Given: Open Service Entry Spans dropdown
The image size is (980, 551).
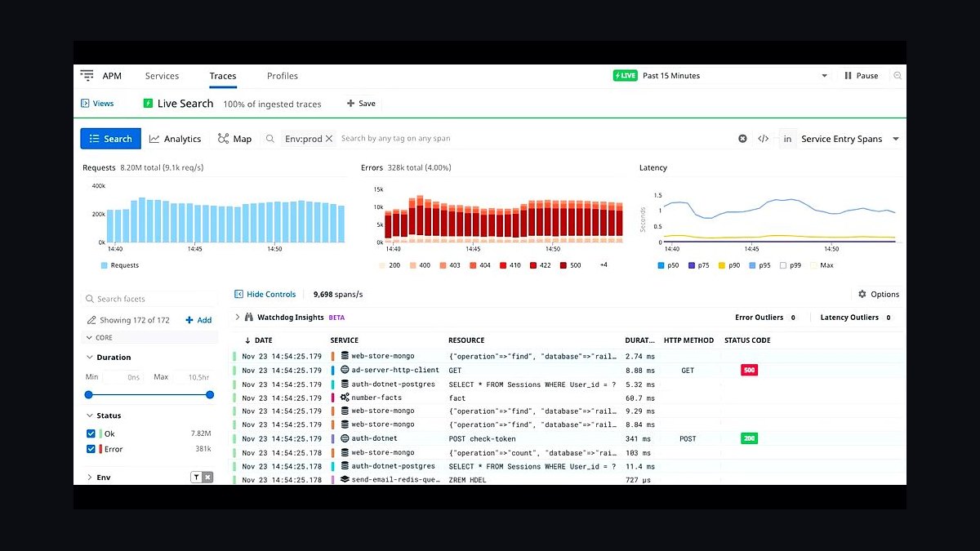Looking at the screenshot, I should pyautogui.click(x=849, y=139).
